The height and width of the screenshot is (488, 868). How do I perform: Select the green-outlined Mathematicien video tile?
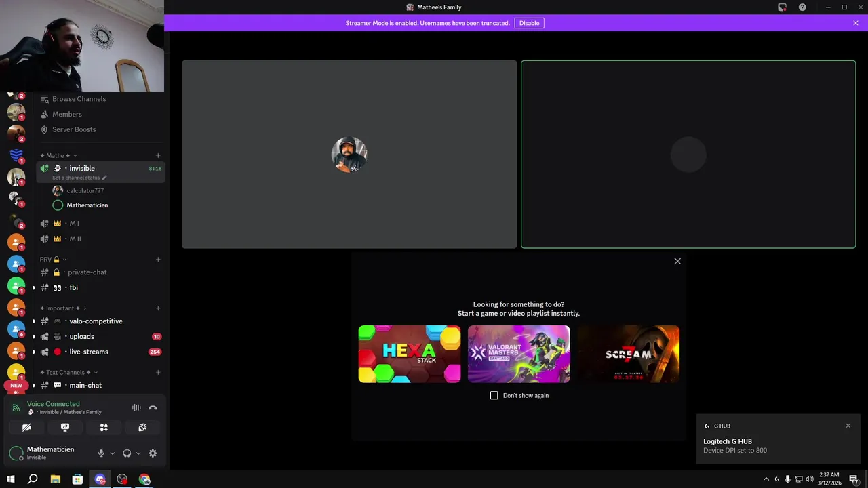(688, 155)
